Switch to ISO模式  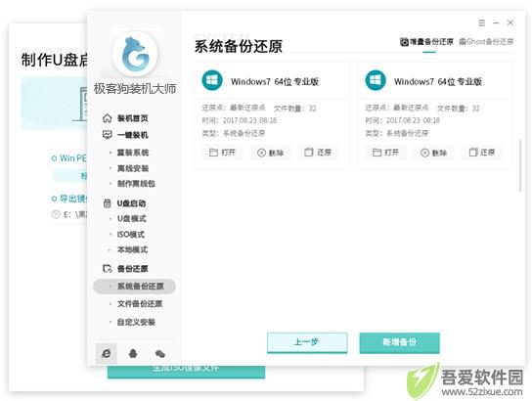131,234
